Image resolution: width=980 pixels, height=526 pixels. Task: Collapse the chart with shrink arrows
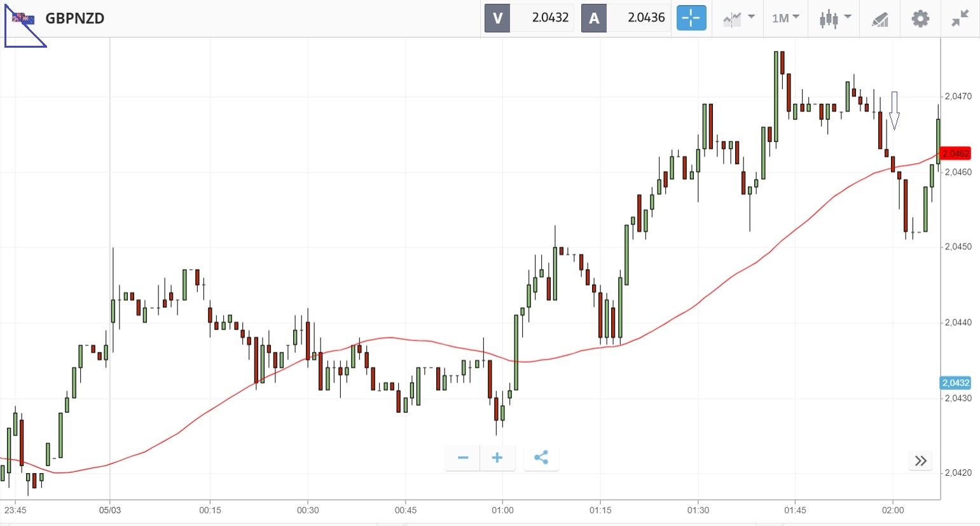(x=960, y=18)
